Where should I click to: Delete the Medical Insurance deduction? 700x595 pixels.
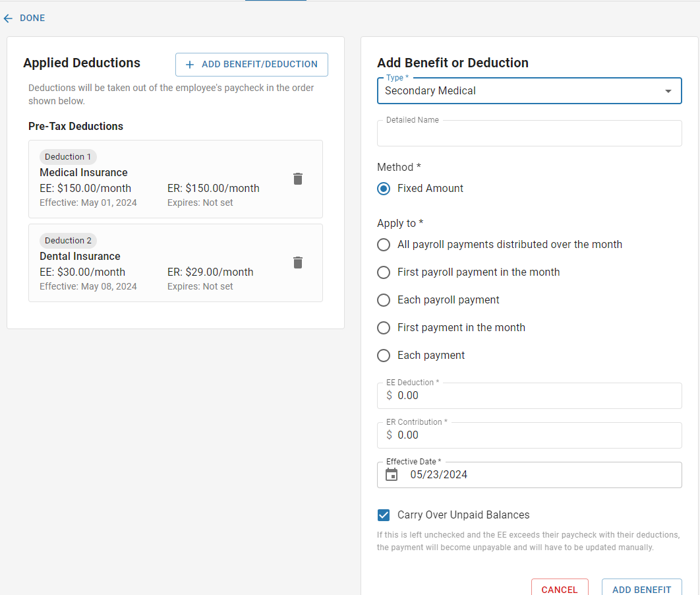pos(298,179)
